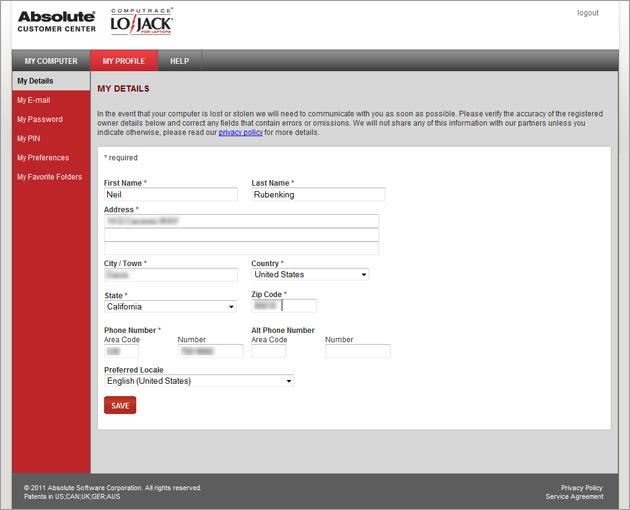630x510 pixels.
Task: Open the Service Agreement footer link
Action: click(x=574, y=497)
